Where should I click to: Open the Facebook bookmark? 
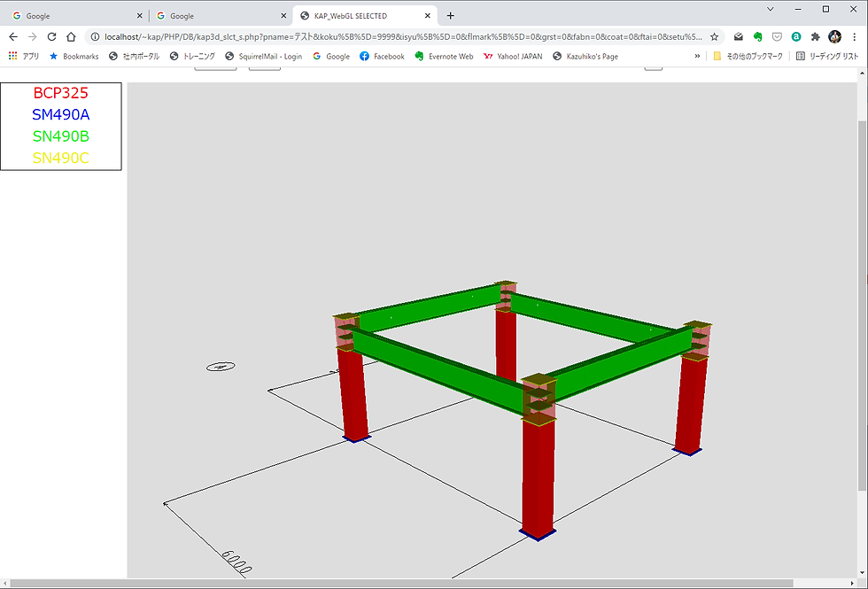tap(382, 56)
